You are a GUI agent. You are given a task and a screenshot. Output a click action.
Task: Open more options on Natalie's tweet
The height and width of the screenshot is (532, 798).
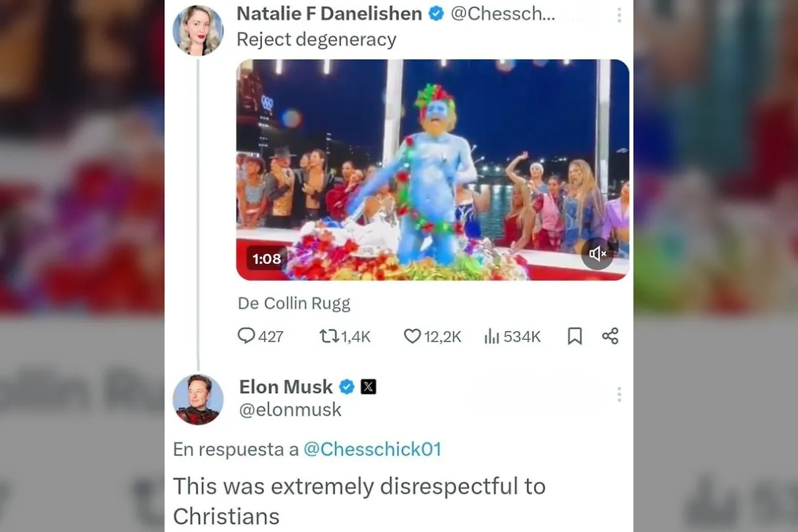click(619, 15)
